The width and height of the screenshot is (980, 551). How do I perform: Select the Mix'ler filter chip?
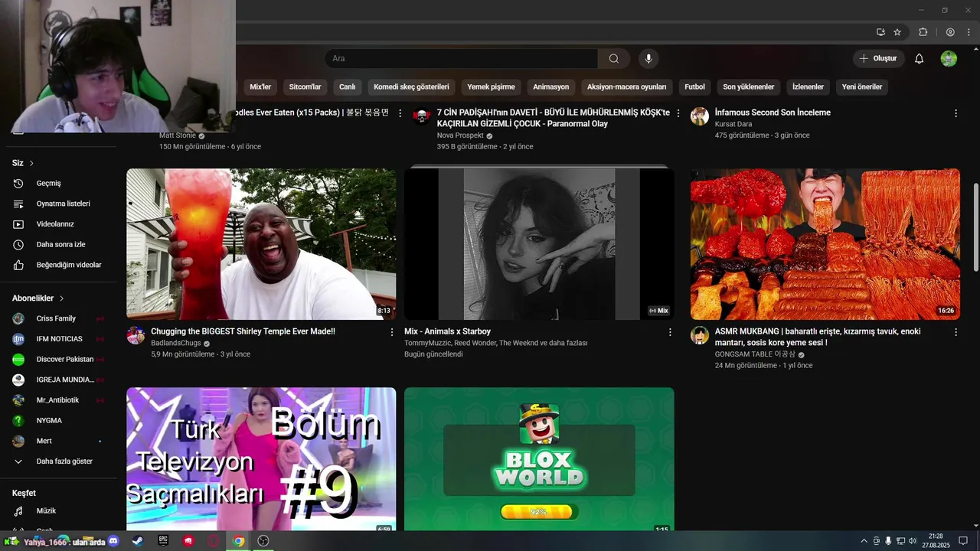point(260,86)
